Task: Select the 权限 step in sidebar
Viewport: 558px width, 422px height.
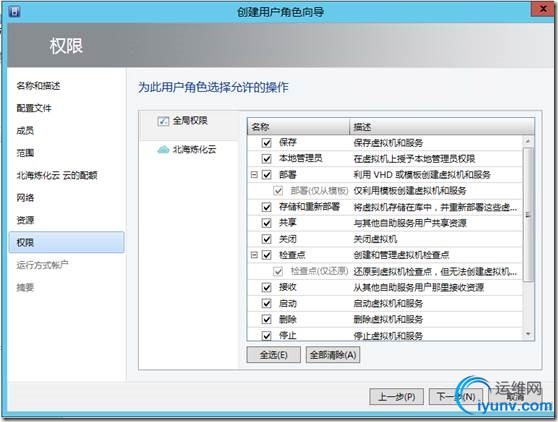Action: (67, 242)
